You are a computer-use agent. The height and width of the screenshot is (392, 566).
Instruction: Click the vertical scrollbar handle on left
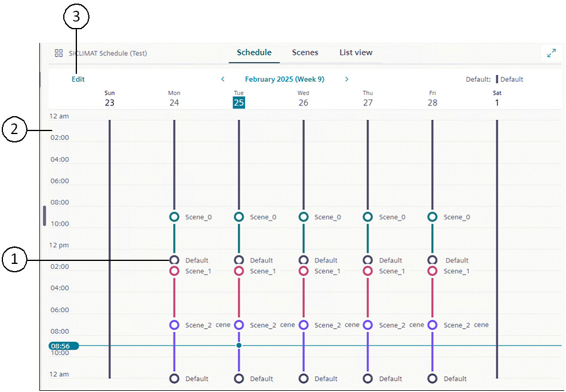point(44,216)
